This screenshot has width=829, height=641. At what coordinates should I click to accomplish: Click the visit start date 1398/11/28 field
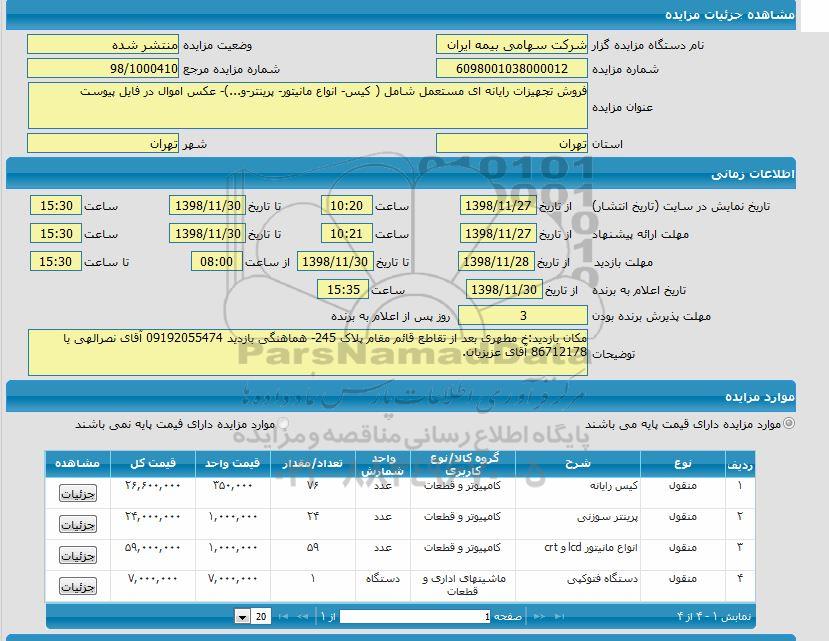pyautogui.click(x=496, y=261)
